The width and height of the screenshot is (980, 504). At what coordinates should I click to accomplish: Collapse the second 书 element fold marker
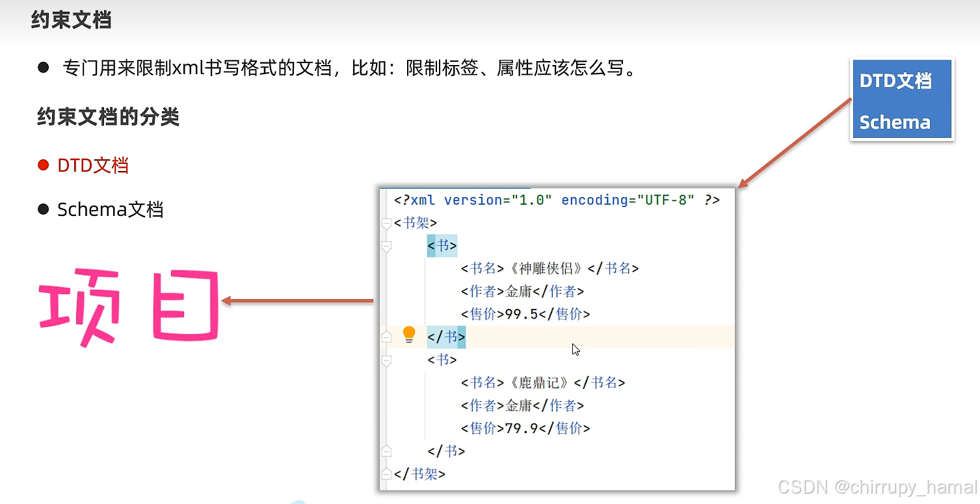(x=386, y=360)
